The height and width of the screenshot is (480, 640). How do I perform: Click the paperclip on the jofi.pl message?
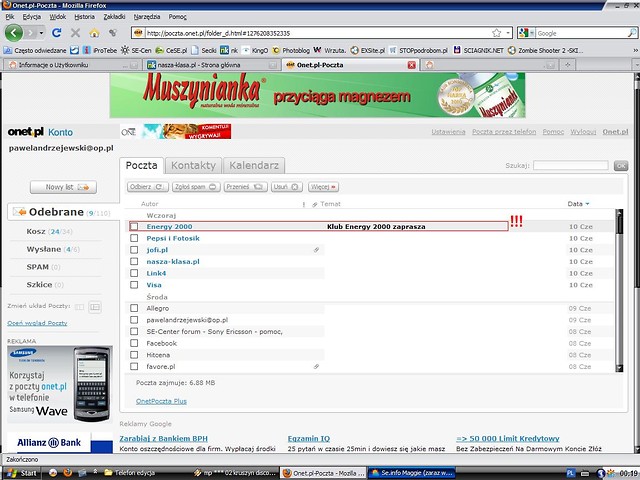pyautogui.click(x=316, y=250)
